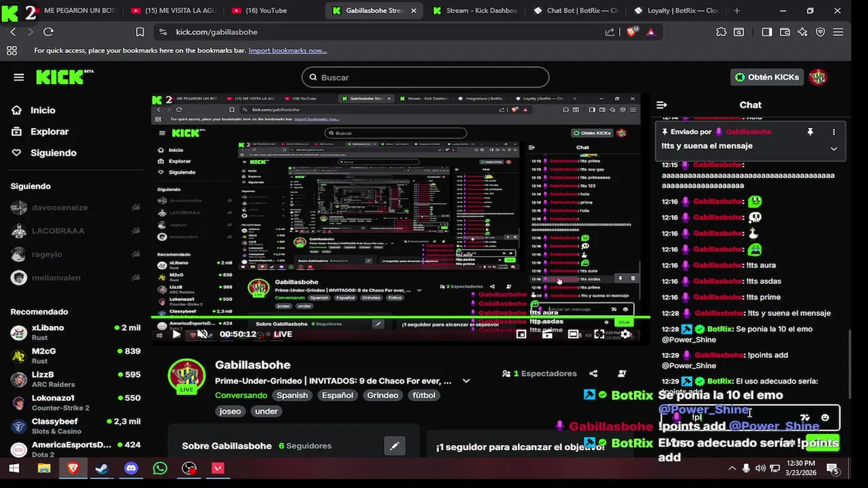Open WhatsApp from the taskbar
Screen dimensions: 868x488
160,468
